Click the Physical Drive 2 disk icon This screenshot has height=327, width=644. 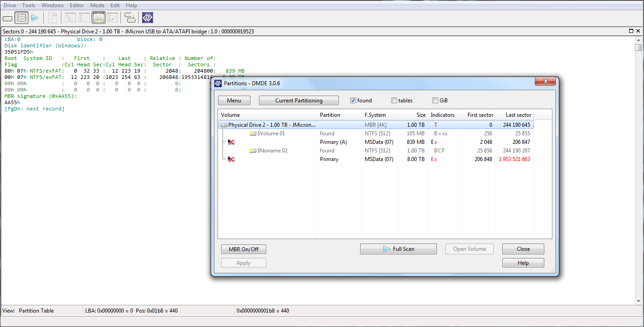click(224, 125)
